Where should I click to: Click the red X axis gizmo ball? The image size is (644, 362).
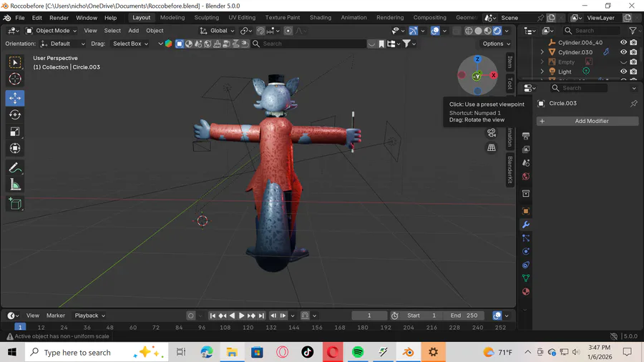494,75
